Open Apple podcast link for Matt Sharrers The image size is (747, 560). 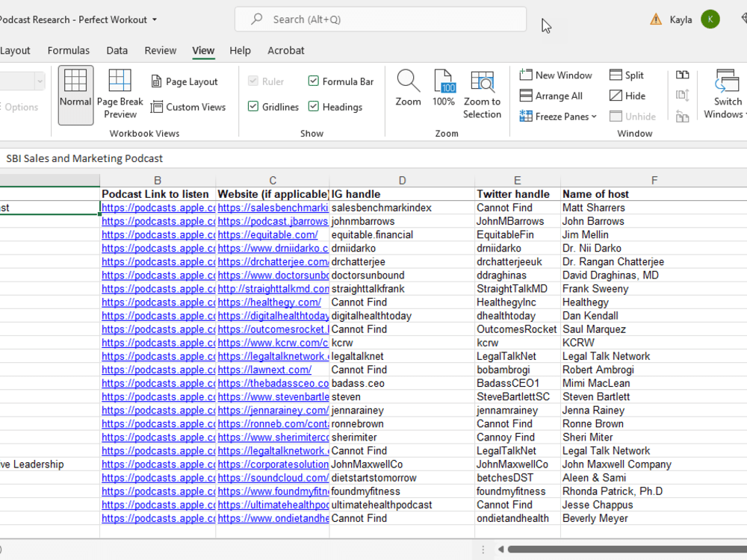pyautogui.click(x=158, y=208)
